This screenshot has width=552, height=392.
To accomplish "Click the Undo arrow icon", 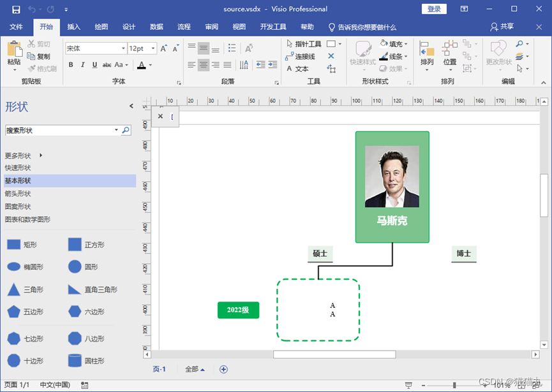I will (x=32, y=10).
